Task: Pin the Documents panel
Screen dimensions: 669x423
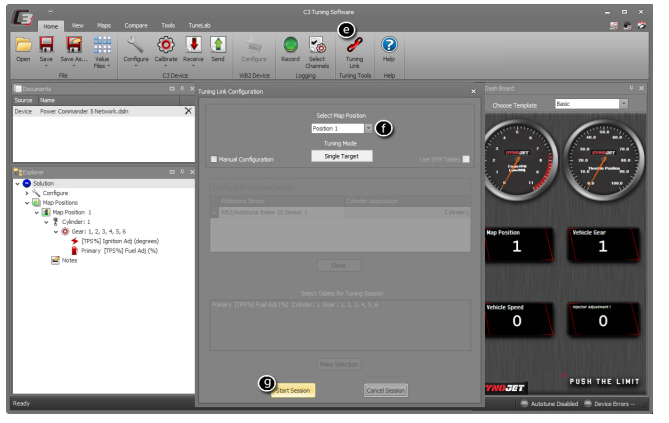Action: pyautogui.click(x=182, y=89)
